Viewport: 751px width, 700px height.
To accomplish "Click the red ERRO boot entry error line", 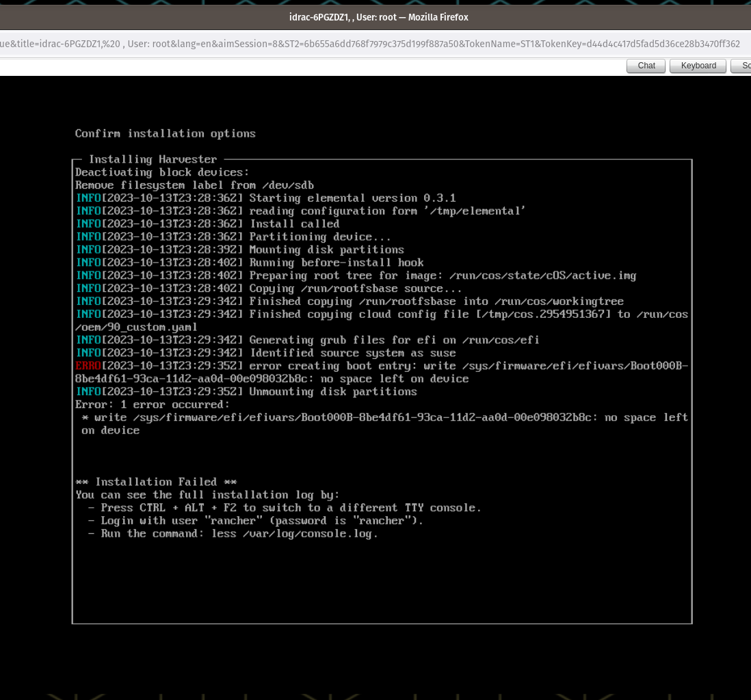I will [x=382, y=373].
